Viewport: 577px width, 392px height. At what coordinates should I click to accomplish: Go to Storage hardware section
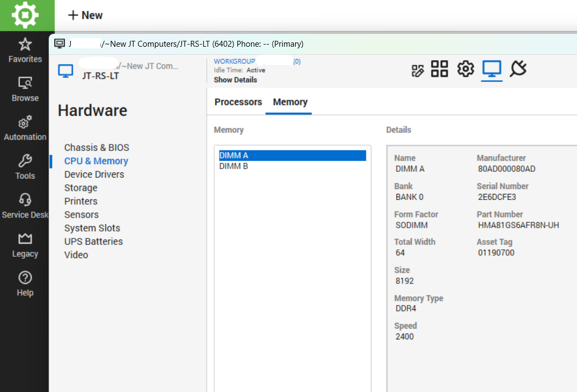click(81, 188)
